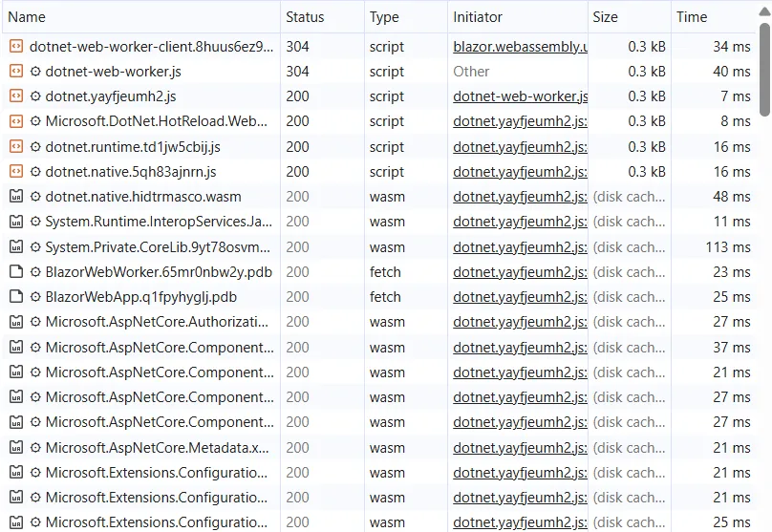Select System.Runtime.InteropServices request name
772x532 pixels.
click(x=159, y=222)
